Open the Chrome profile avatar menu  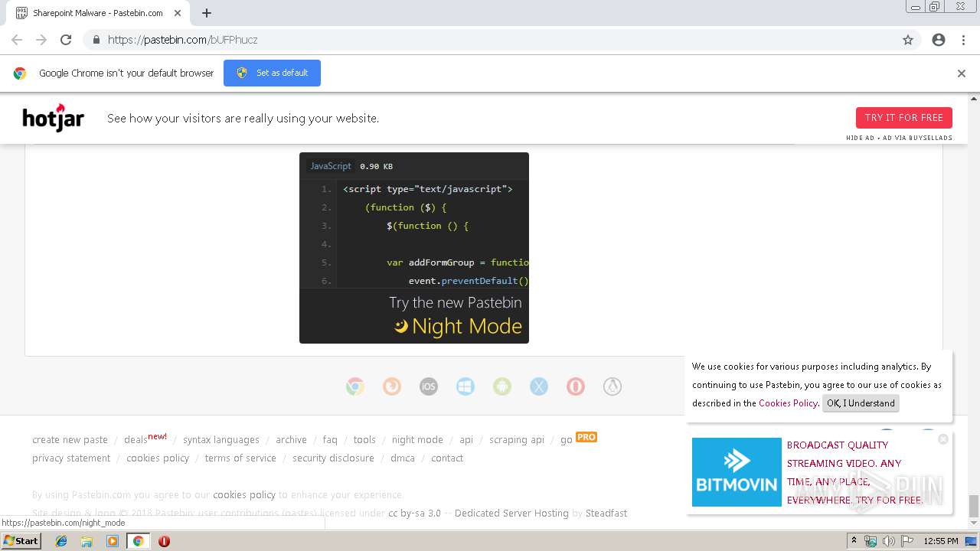(939, 40)
